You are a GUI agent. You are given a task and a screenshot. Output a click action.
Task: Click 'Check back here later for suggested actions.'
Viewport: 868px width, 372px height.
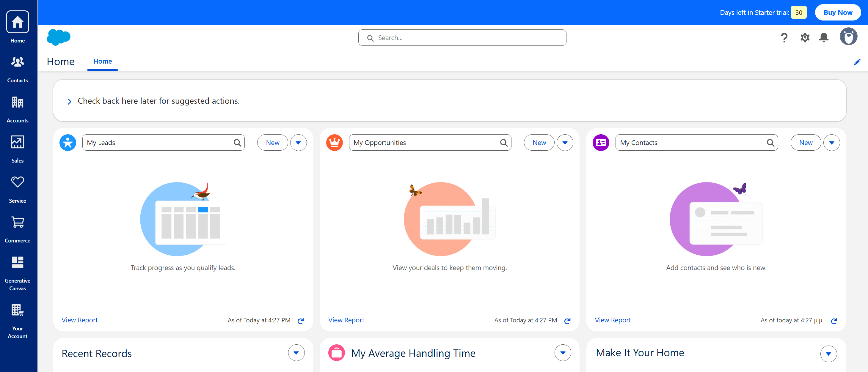click(x=158, y=101)
